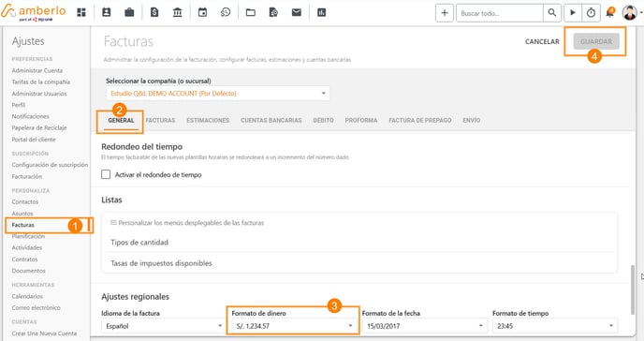Open the bills dollar document icon
Image resolution: width=644 pixels, height=341 pixels.
click(154, 13)
